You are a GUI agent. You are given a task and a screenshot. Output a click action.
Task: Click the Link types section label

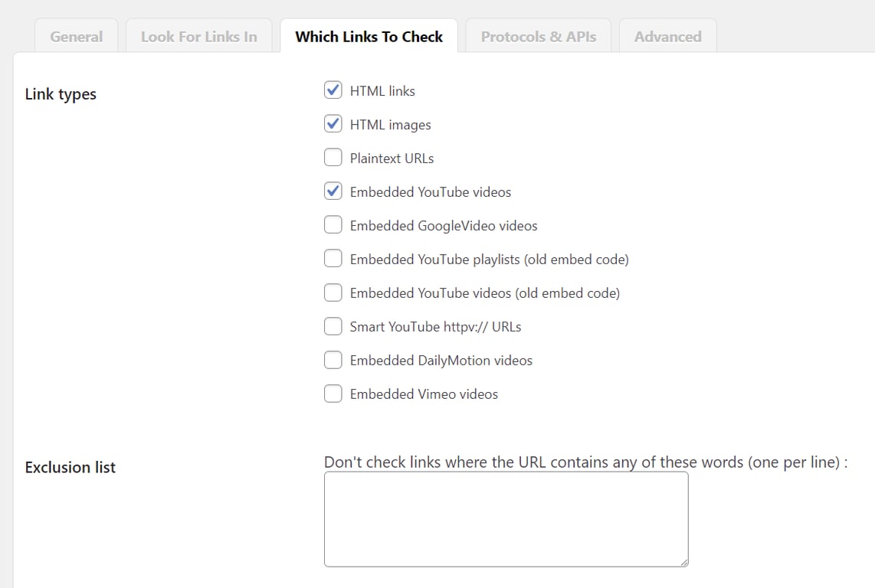(61, 94)
